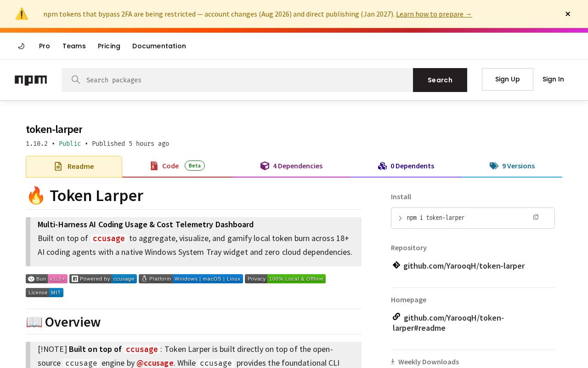The image size is (588, 368).
Task: Click the magnifier icon in search box
Action: (x=76, y=80)
